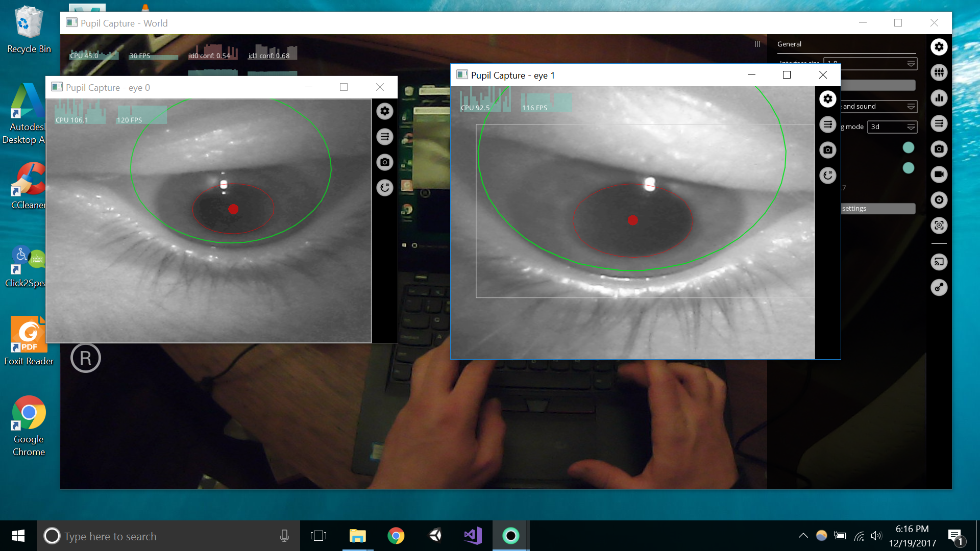This screenshot has width=980, height=551.
Task: Open the link-shaped icon at sidebar bottom
Action: [939, 288]
